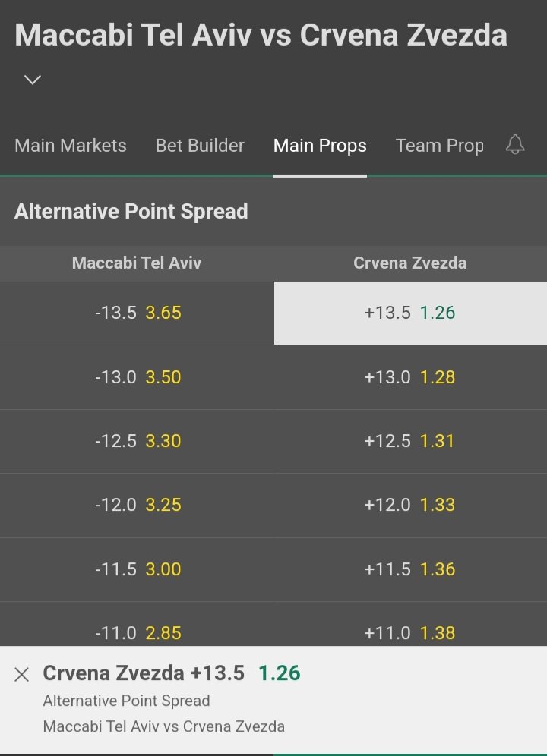Choose Crvena Zvezda +12.0 at 1.33
The height and width of the screenshot is (756, 547).
click(x=410, y=506)
